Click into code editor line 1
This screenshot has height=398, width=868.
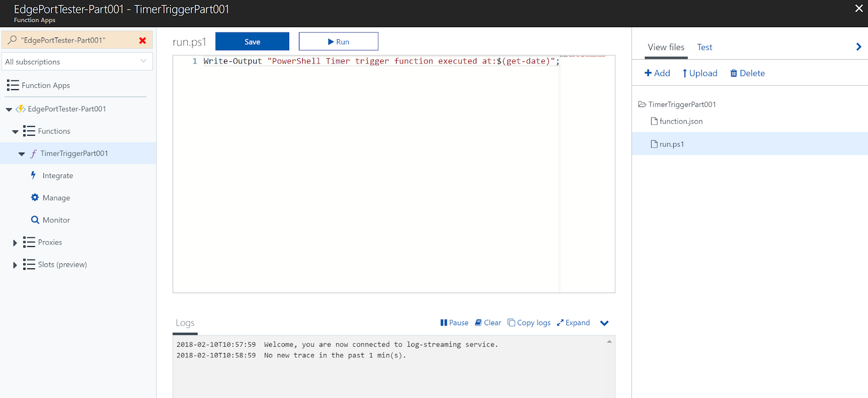[x=381, y=61]
